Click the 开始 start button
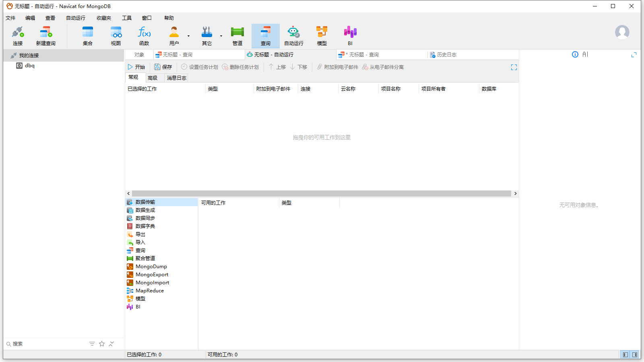 (x=136, y=67)
